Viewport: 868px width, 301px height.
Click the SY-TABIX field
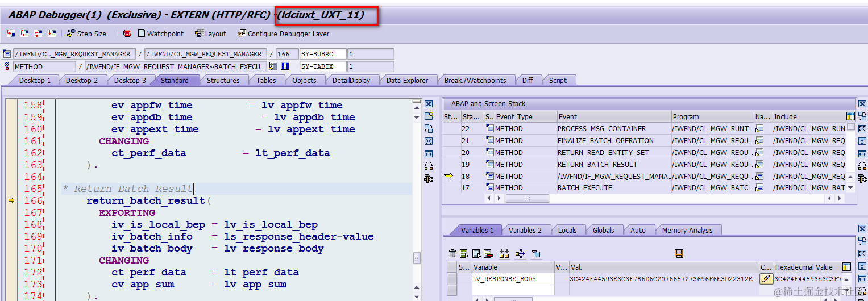coord(323,66)
